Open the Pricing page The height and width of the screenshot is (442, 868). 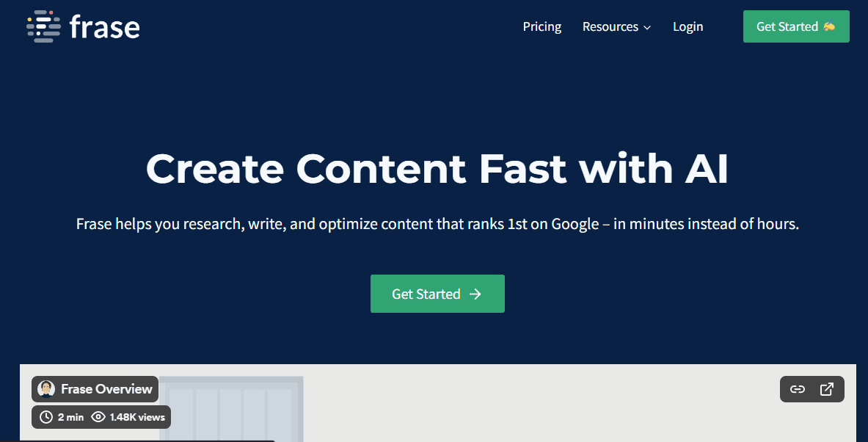pos(542,26)
